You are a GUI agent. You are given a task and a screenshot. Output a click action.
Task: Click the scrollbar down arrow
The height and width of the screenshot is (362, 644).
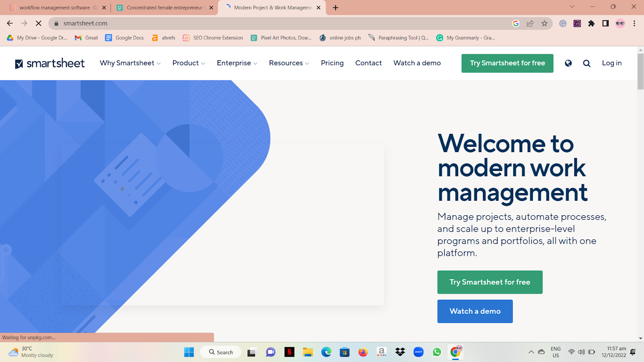640,338
